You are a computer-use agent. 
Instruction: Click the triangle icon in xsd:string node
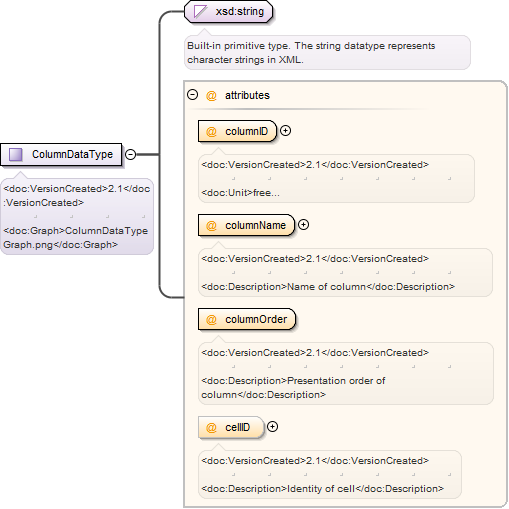201,11
